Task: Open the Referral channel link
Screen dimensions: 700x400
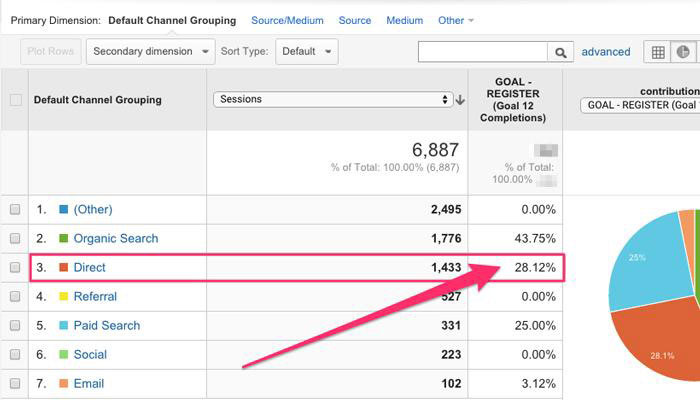Action: [x=95, y=296]
